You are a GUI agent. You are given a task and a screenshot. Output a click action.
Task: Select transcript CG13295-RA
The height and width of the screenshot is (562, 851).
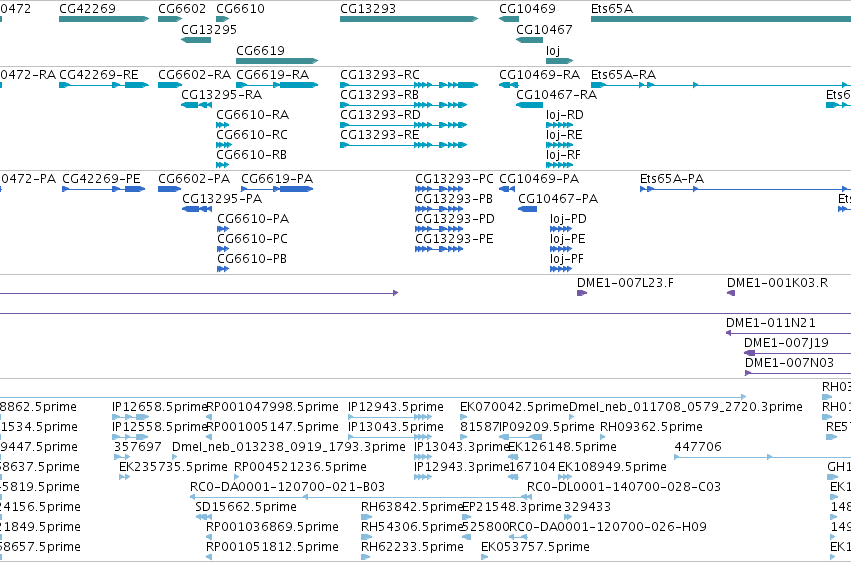tap(196, 105)
